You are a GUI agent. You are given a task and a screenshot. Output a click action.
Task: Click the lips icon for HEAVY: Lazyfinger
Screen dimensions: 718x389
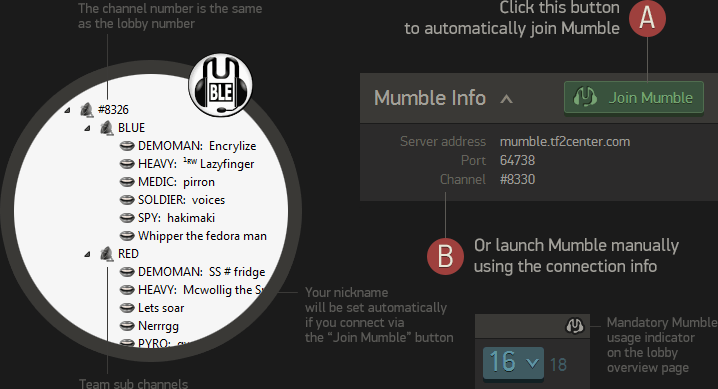pos(127,164)
